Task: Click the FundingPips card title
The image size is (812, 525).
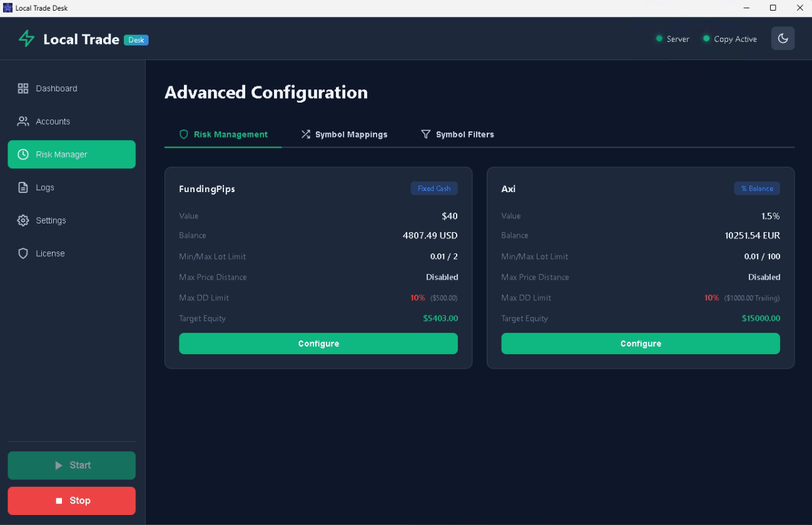Action: (207, 188)
